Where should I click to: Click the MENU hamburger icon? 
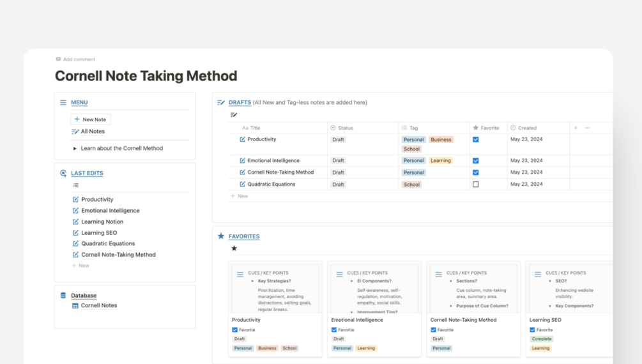[63, 102]
